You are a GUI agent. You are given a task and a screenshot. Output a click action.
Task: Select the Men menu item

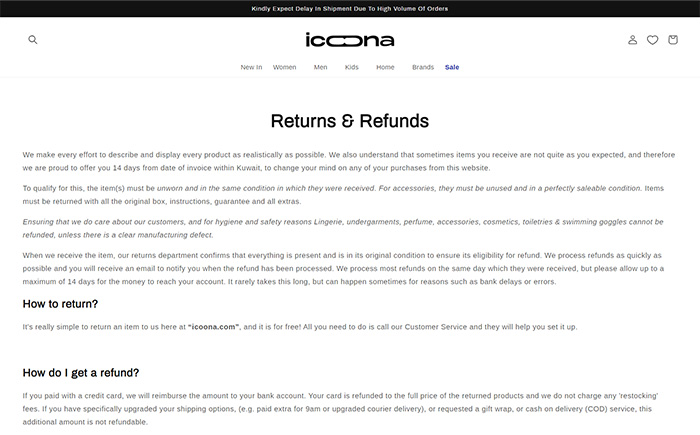[320, 67]
